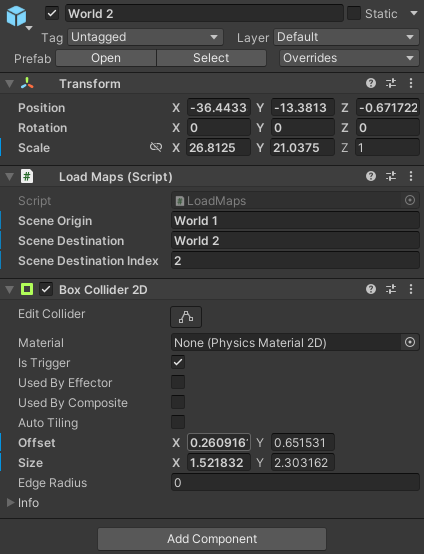Open Load Maps script three-dot menu

tap(411, 176)
